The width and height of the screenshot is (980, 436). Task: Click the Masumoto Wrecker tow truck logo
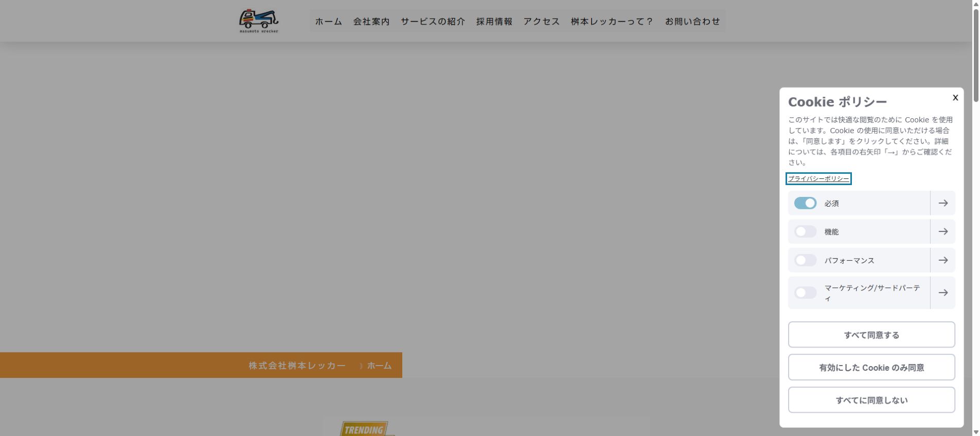259,21
